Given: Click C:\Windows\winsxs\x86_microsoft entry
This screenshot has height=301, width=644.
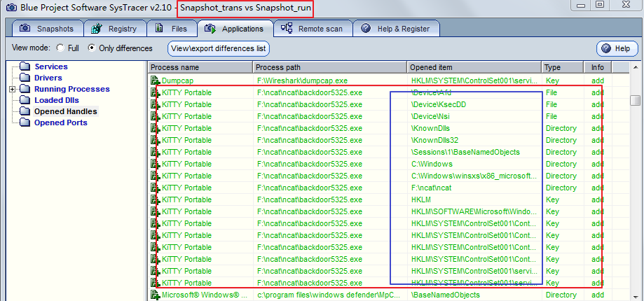Looking at the screenshot, I should pos(474,176).
